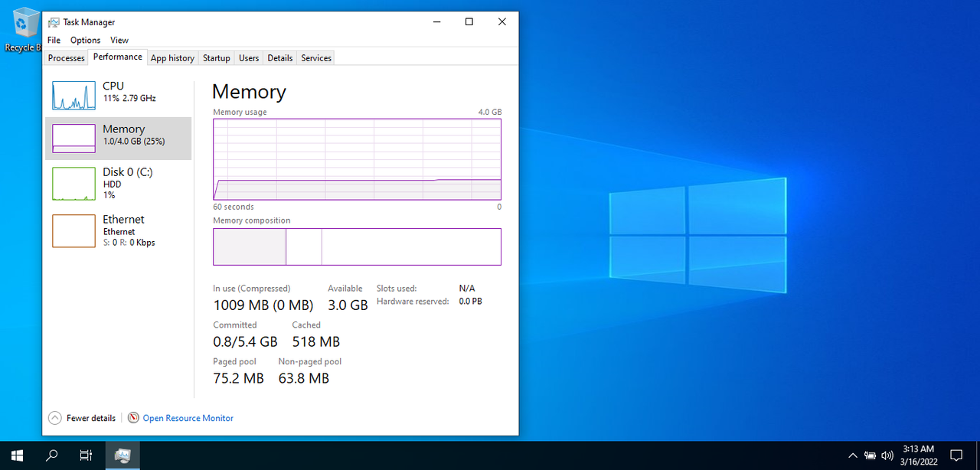The height and width of the screenshot is (470, 980).
Task: Click the Memory composition bar
Action: point(357,246)
